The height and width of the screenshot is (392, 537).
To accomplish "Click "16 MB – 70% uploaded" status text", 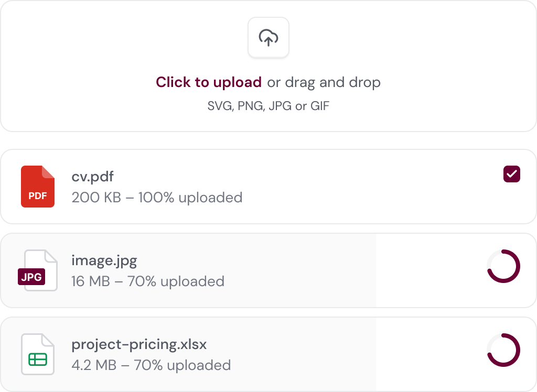I will pos(147,281).
